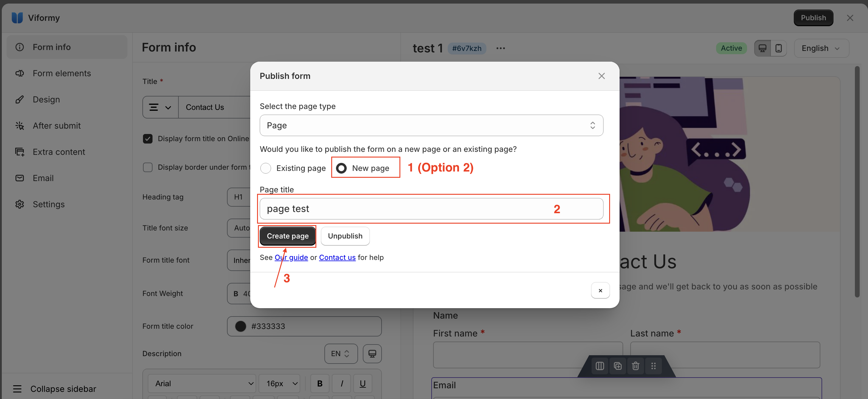This screenshot has height=399, width=868.
Task: Click the Collapse sidebar hamburger icon
Action: tap(17, 389)
